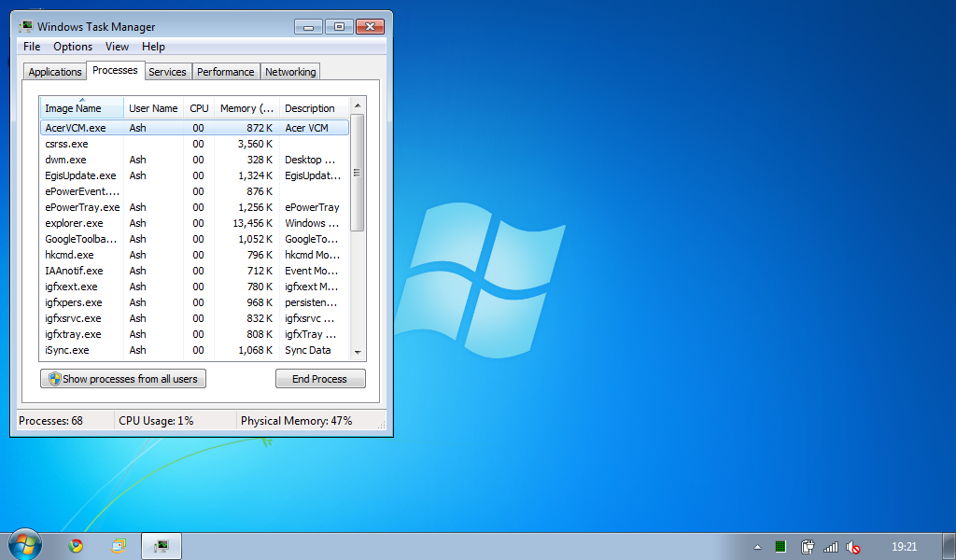
Task: Click the taskbar clock showing 19:21
Action: coord(904,547)
